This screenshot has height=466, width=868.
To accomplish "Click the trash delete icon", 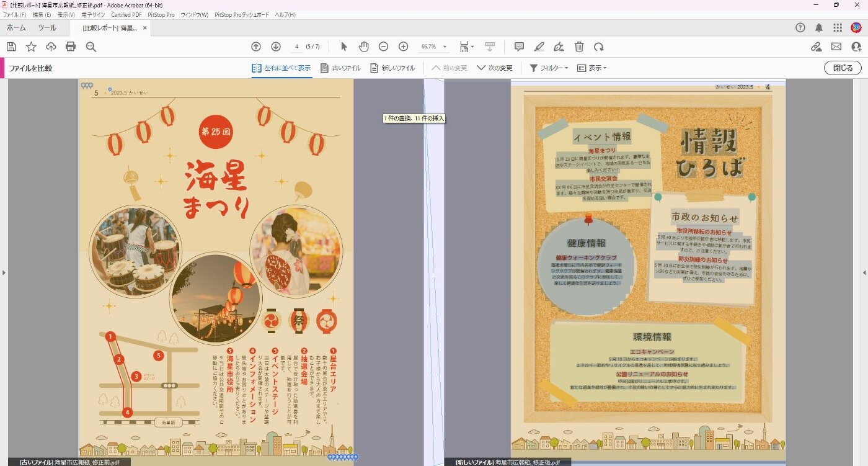I will pos(579,47).
